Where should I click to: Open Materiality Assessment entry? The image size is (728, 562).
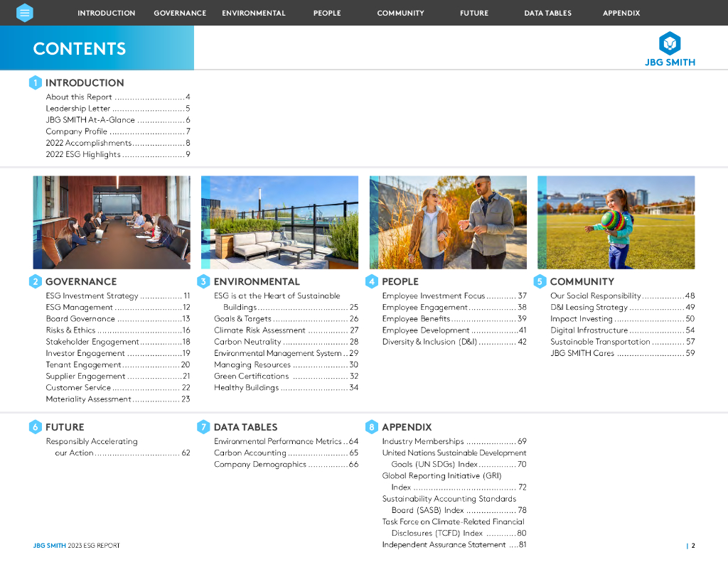[x=118, y=399]
